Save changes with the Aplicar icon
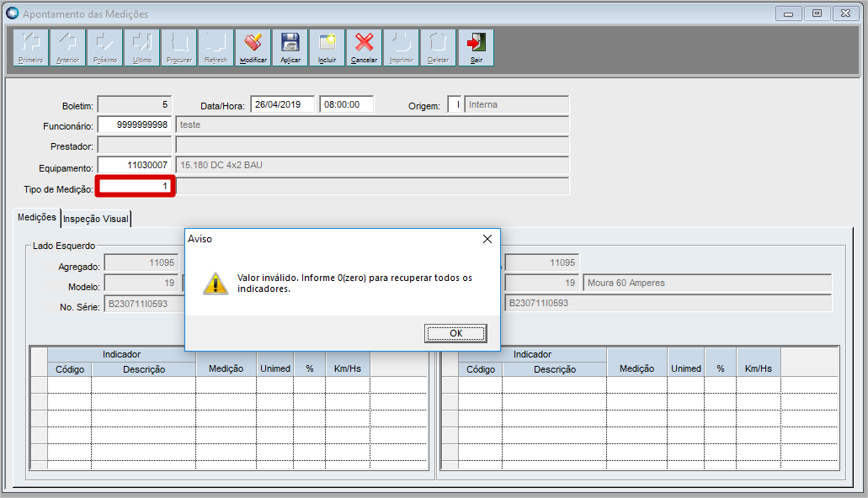This screenshot has width=868, height=498. pos(290,47)
